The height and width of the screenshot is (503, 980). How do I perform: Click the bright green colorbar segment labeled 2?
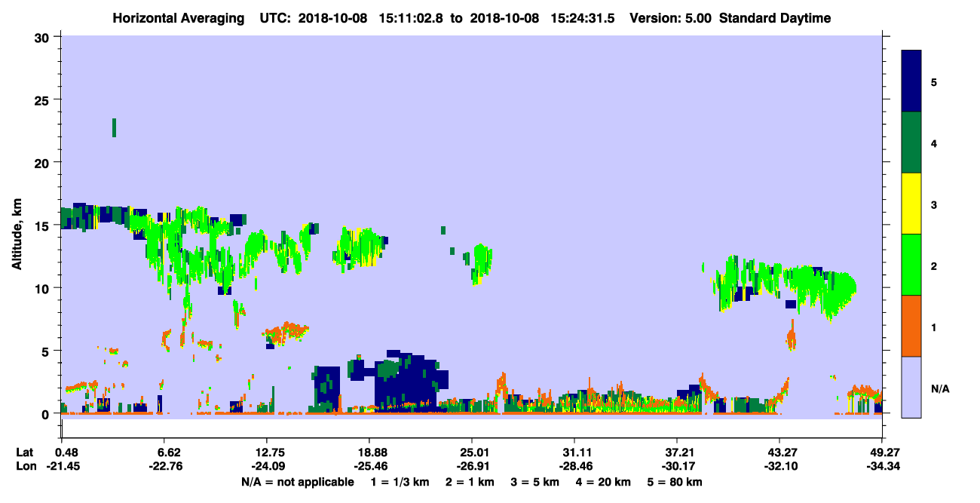(911, 265)
